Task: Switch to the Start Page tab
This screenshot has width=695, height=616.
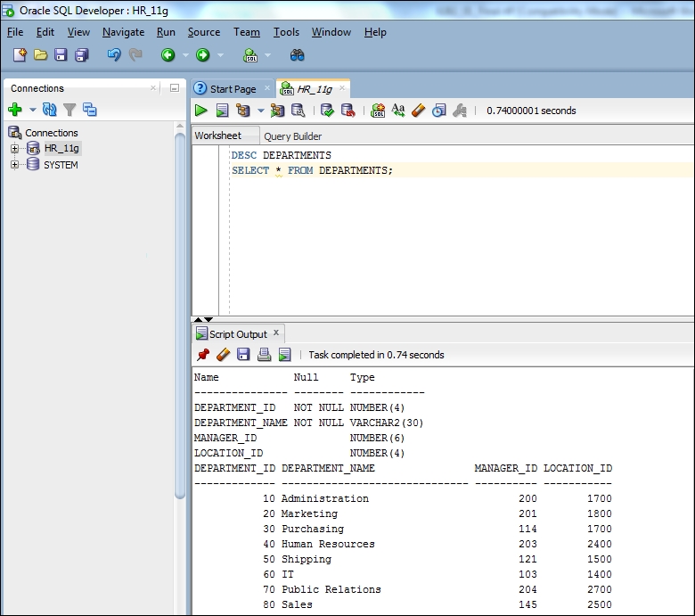Action: (233, 89)
